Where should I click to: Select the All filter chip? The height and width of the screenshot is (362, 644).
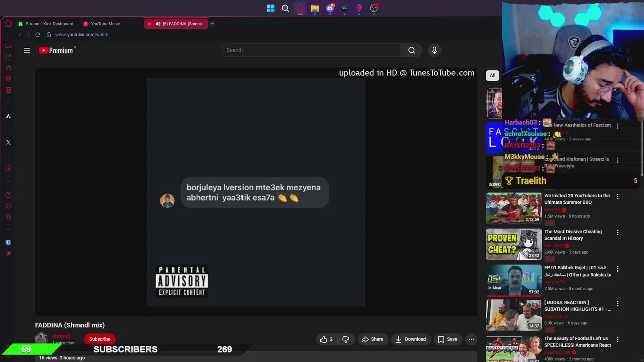[493, 75]
